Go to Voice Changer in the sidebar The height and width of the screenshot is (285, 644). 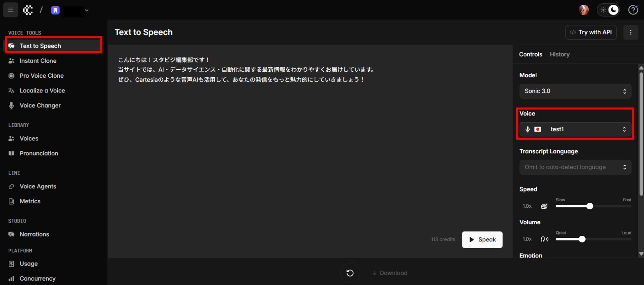40,105
